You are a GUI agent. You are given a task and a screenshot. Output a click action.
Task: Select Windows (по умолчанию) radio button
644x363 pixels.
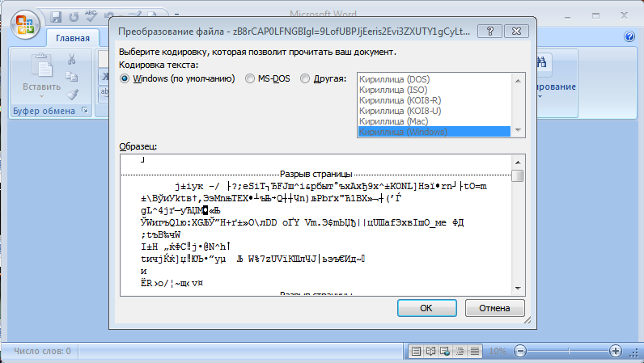pyautogui.click(x=125, y=78)
